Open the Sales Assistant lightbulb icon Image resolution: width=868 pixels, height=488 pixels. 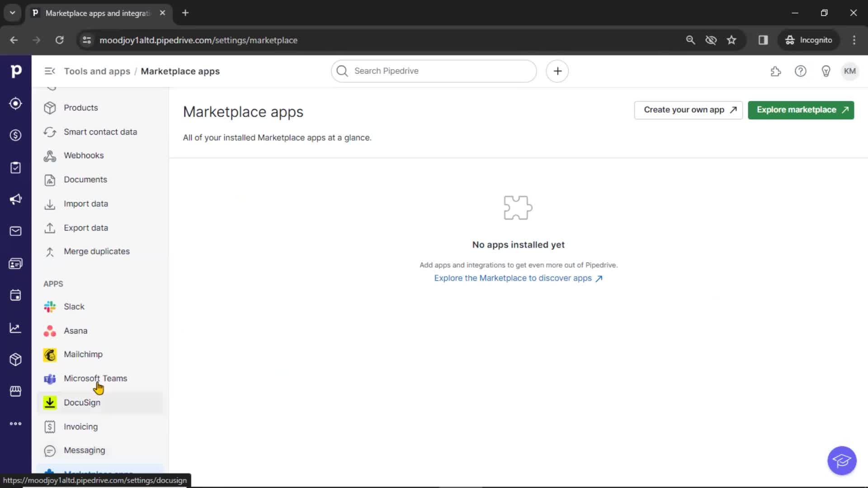826,71
